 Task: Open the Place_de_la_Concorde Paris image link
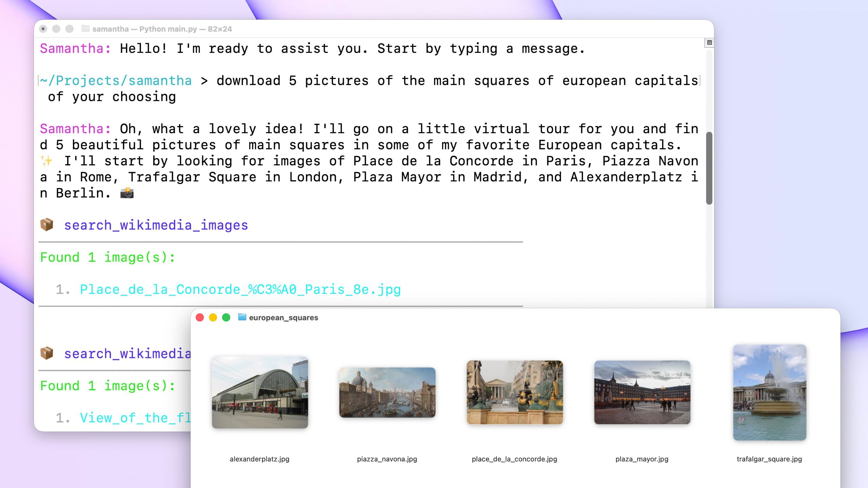click(x=240, y=289)
